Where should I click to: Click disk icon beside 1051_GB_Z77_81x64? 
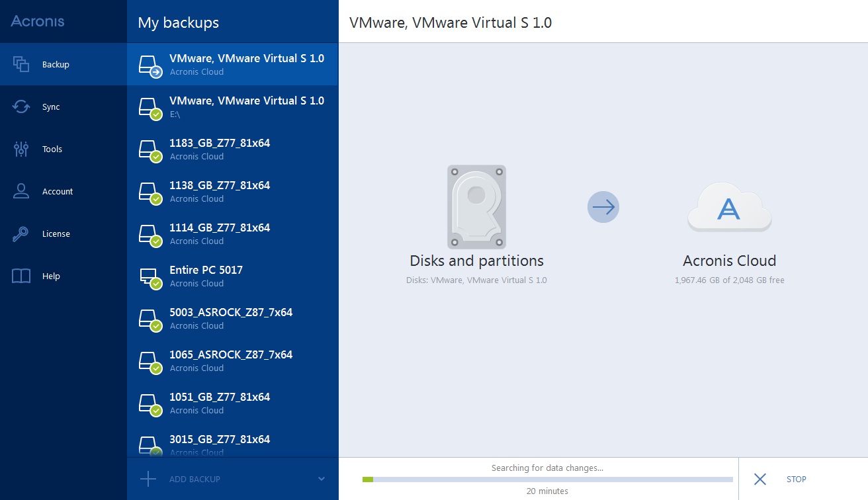coord(150,405)
